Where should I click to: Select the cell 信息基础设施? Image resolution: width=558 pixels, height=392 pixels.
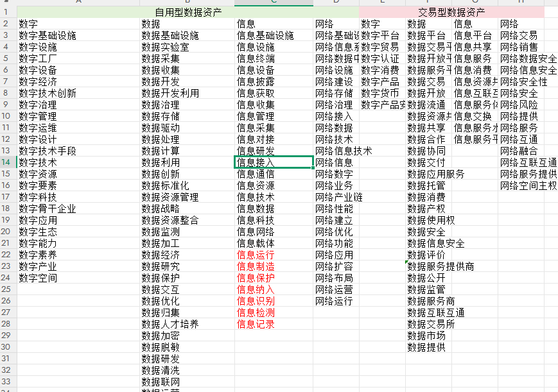(x=274, y=35)
